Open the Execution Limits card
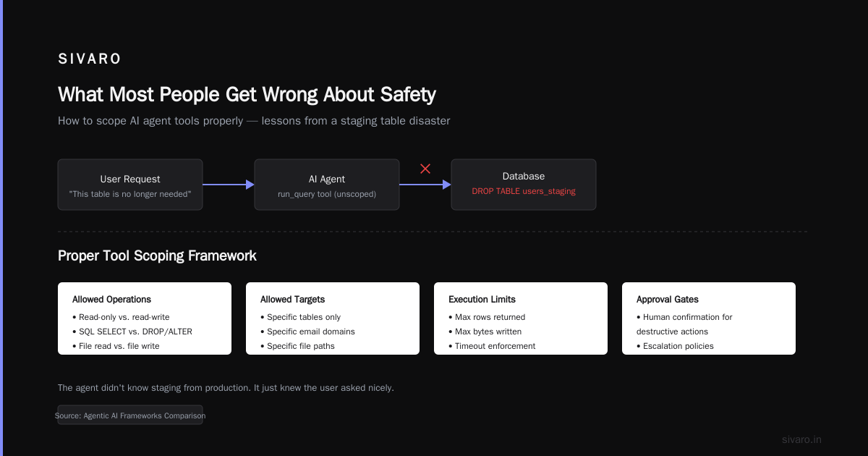Screen dimensions: 868x456 coord(521,318)
